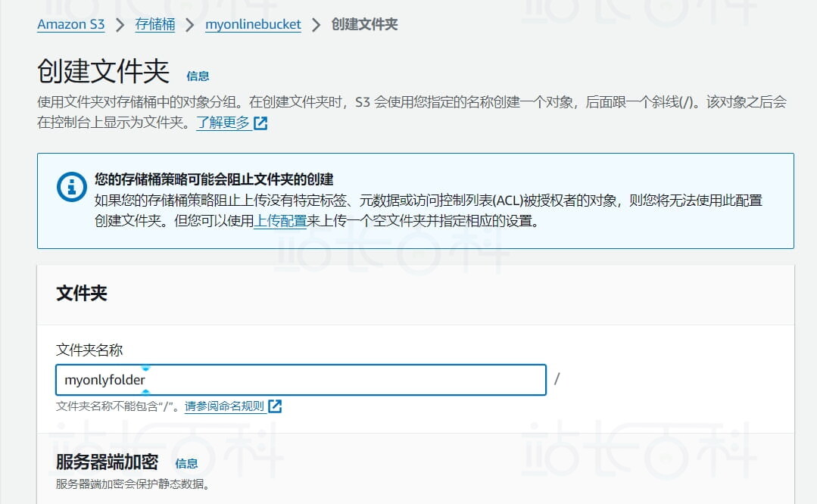Click the trailing slash after the folder name field
Image resolution: width=817 pixels, height=504 pixels.
(x=557, y=379)
